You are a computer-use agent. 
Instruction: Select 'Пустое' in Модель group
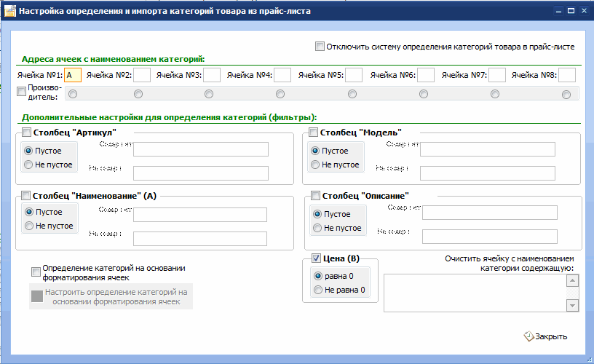pos(330,151)
